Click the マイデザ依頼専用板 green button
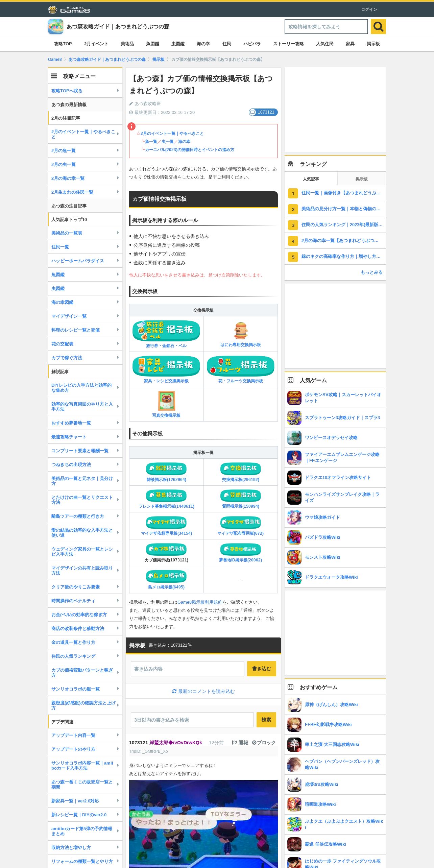The width and height of the screenshot is (434, 868). tap(166, 522)
